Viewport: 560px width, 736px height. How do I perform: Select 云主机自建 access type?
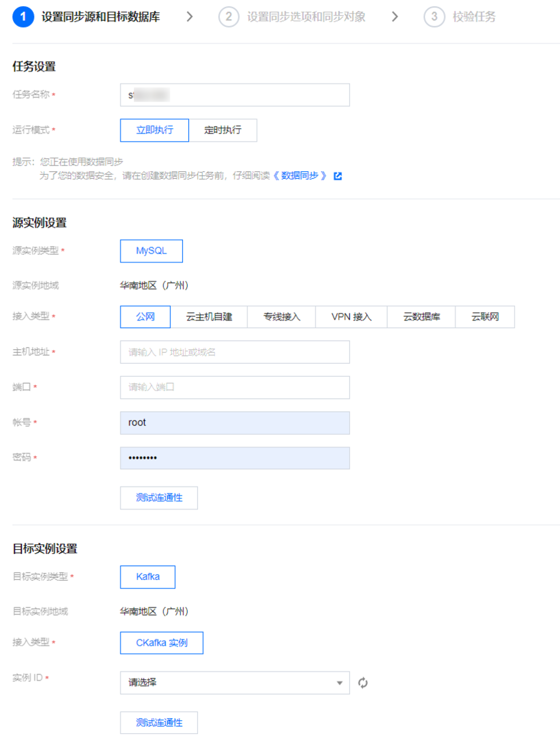tap(209, 317)
